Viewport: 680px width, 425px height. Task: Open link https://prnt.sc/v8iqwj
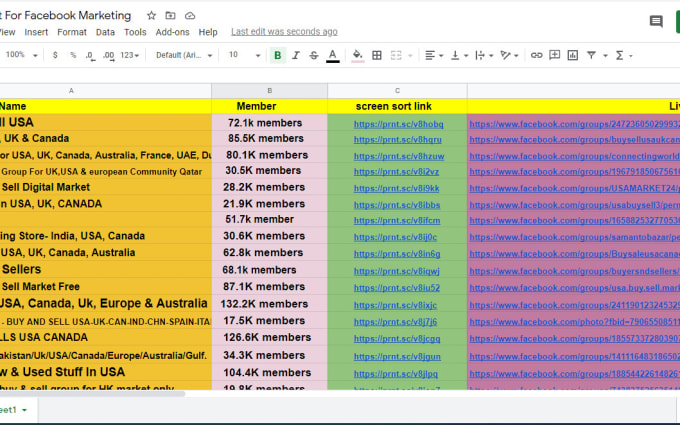396,271
